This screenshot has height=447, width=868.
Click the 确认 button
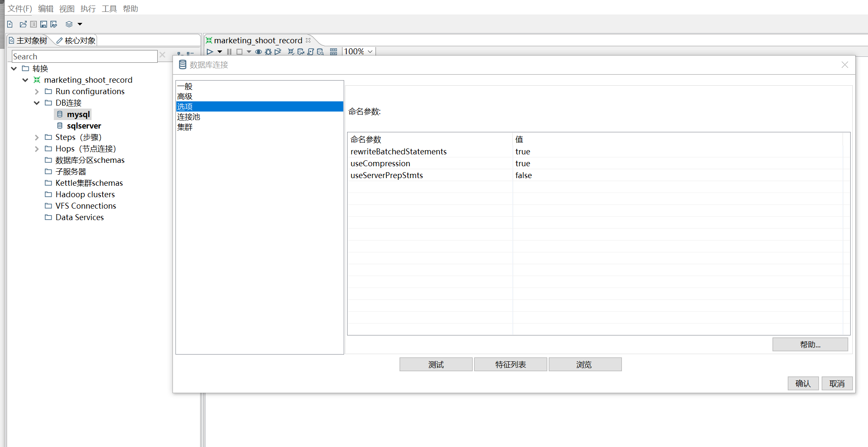[x=803, y=383]
